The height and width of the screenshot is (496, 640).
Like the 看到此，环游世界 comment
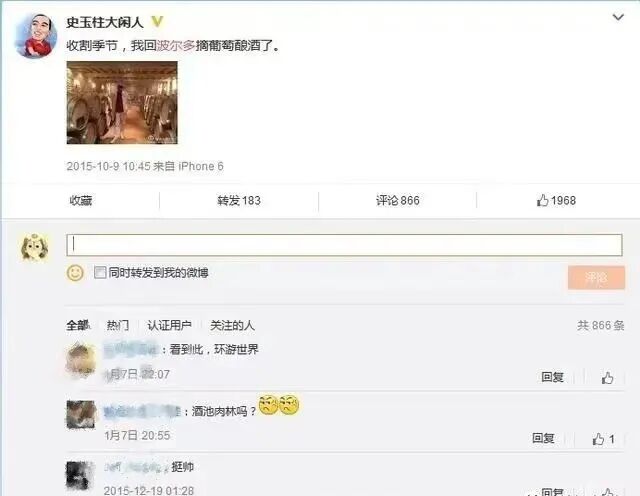click(607, 378)
